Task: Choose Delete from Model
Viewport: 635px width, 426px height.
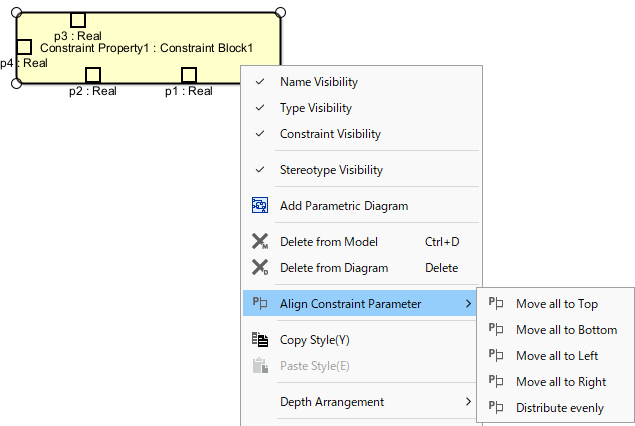Action: coord(363,242)
